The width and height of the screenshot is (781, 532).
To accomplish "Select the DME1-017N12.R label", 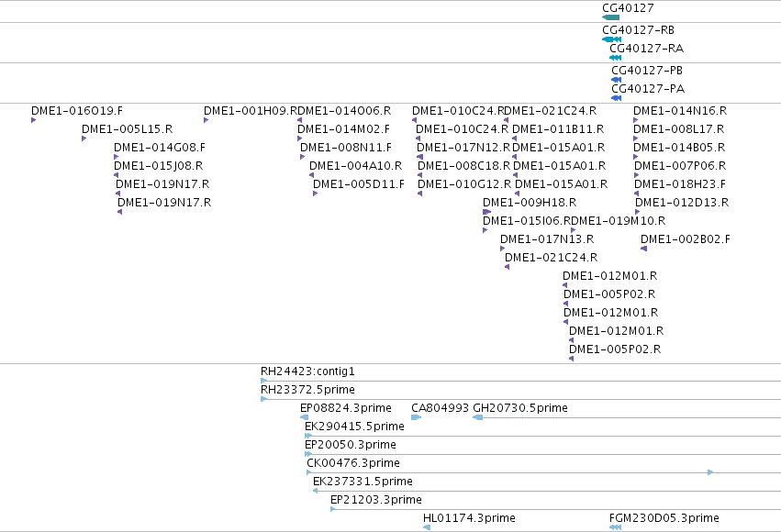I will [463, 148].
